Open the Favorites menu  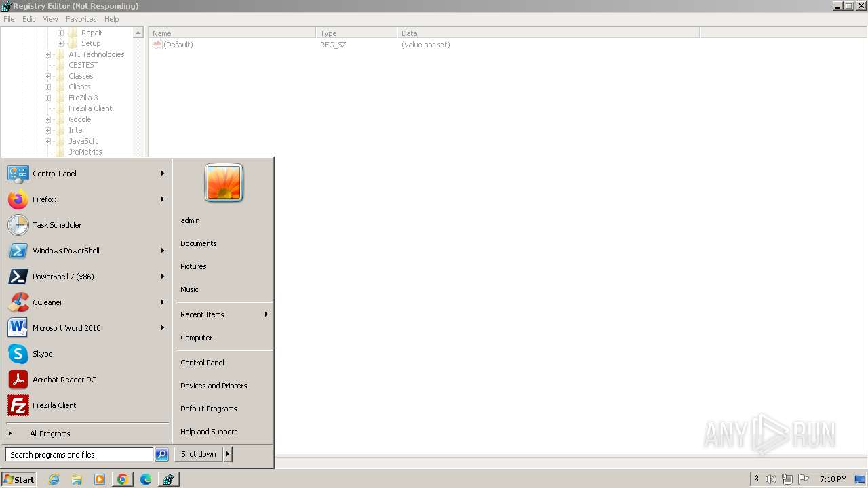coord(81,19)
